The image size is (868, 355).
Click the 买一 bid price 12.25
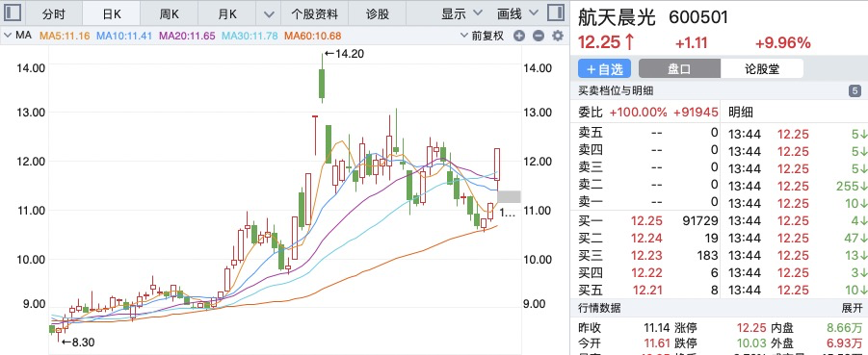pos(647,221)
